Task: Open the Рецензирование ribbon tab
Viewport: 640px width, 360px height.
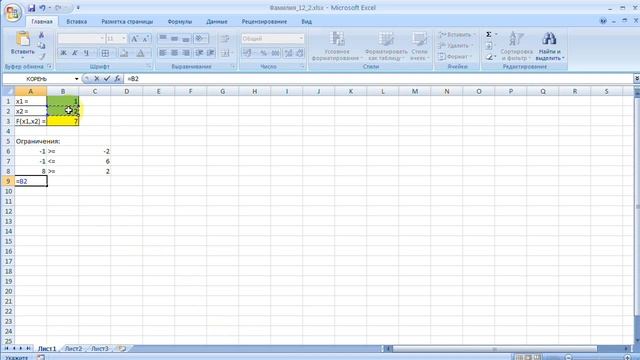Action: click(x=264, y=22)
